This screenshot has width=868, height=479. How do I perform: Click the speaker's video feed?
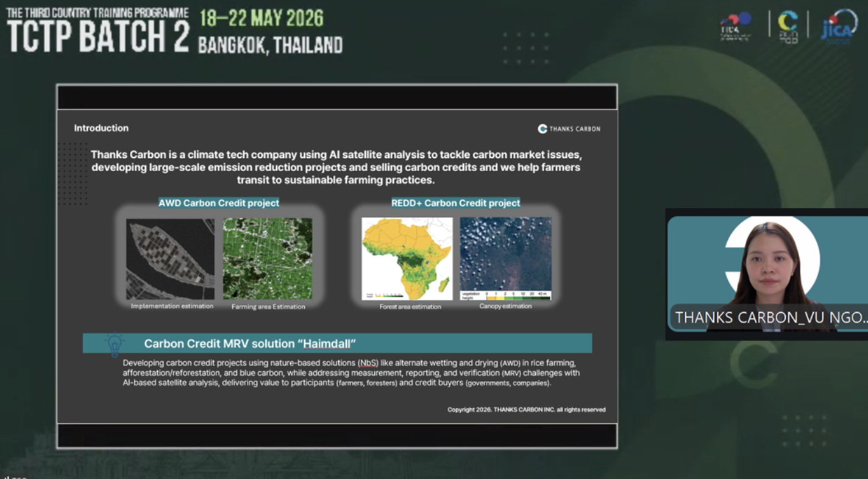point(767,274)
